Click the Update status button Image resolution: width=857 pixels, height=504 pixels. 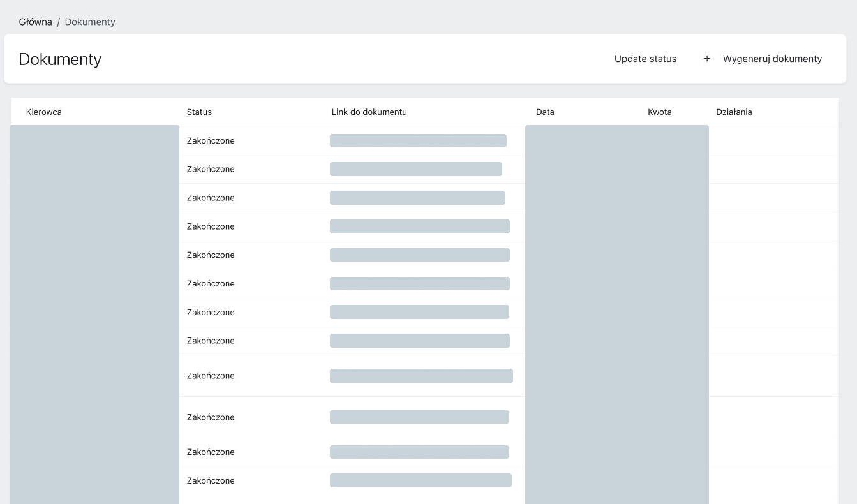tap(645, 59)
